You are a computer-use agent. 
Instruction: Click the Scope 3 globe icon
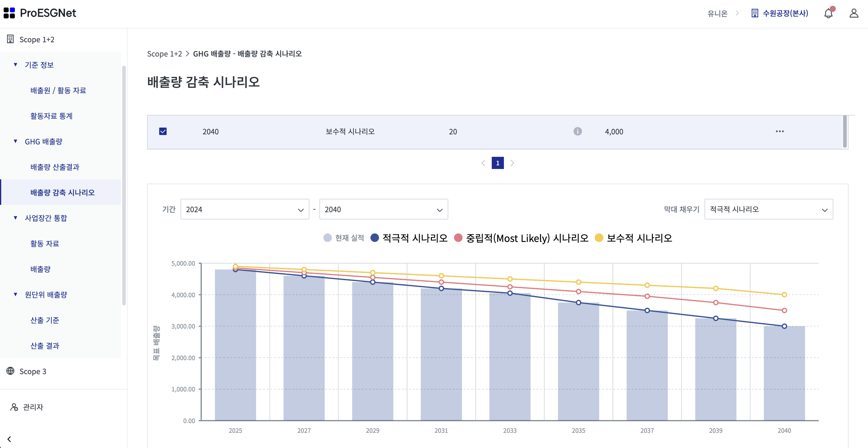pos(10,371)
